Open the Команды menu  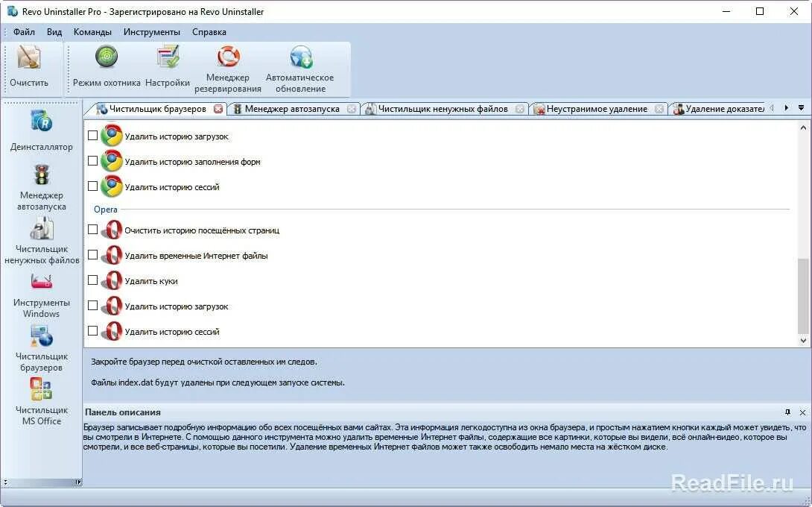coord(92,32)
